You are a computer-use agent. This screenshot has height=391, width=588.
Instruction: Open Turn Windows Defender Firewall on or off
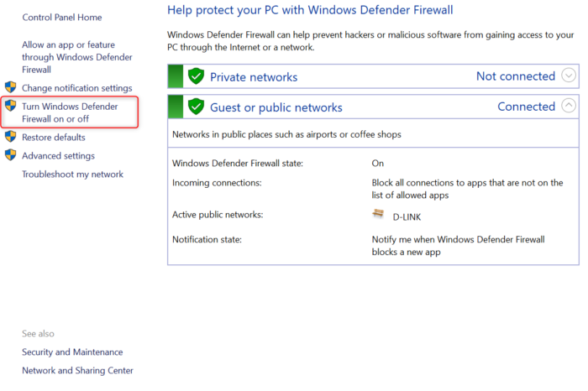(x=70, y=112)
